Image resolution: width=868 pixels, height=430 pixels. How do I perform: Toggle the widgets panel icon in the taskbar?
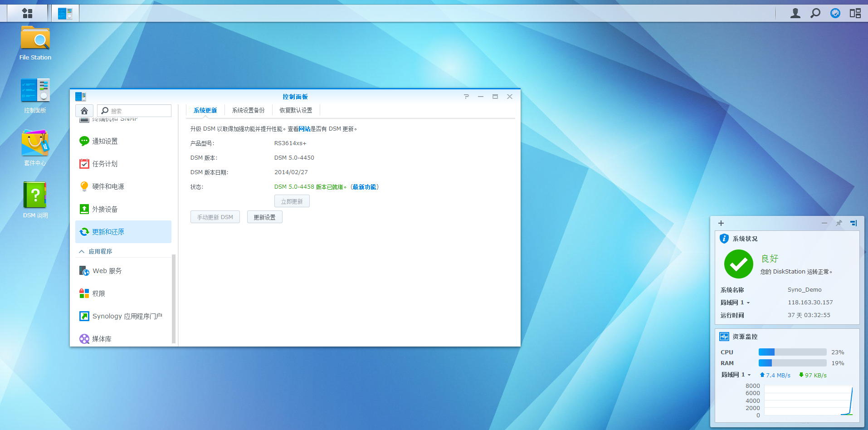point(855,13)
